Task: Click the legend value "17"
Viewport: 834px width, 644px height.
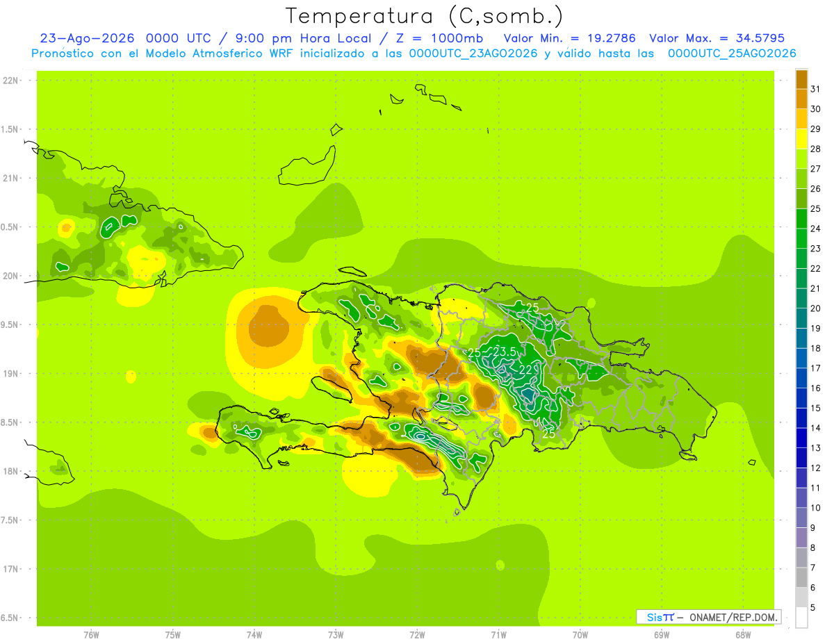Action: click(816, 368)
